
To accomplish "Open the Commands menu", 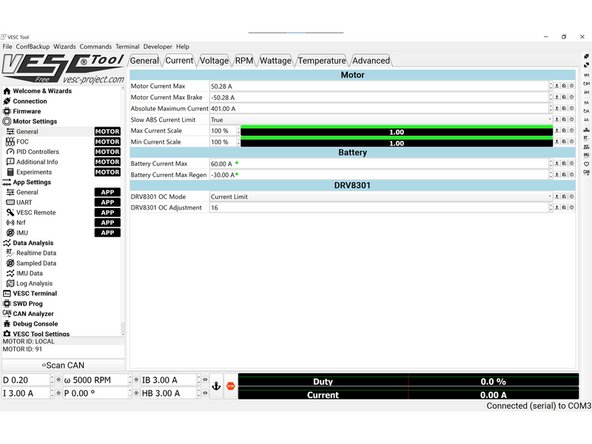I will pos(96,46).
